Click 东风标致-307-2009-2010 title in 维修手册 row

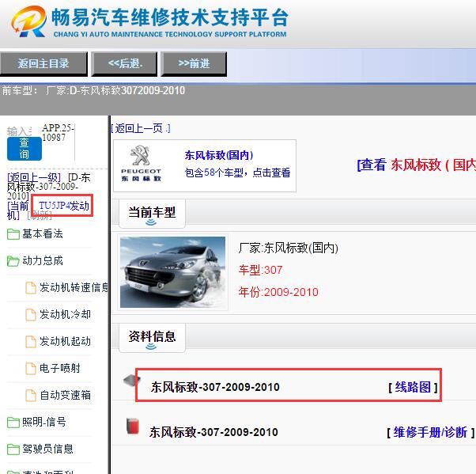(213, 432)
